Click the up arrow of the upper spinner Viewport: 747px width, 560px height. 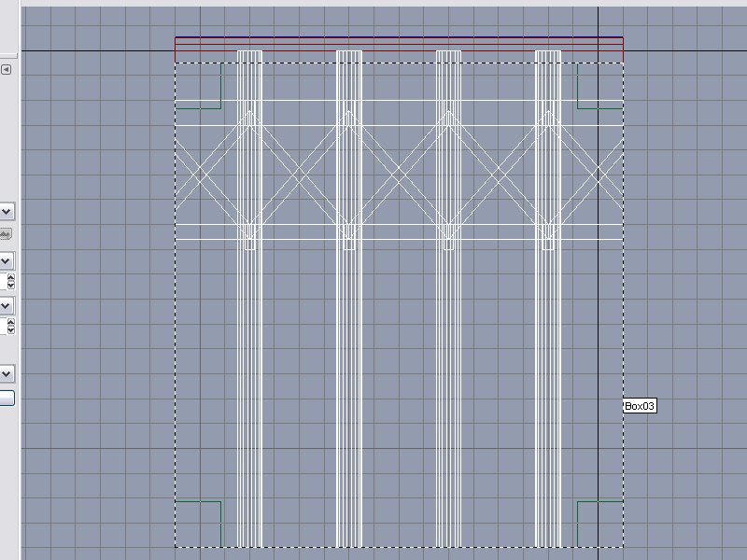(11, 276)
